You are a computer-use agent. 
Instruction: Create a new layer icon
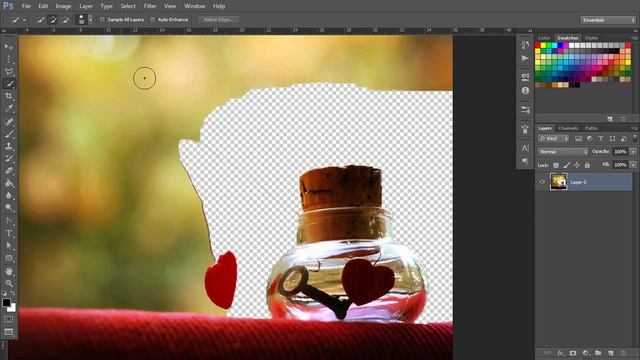click(x=611, y=353)
